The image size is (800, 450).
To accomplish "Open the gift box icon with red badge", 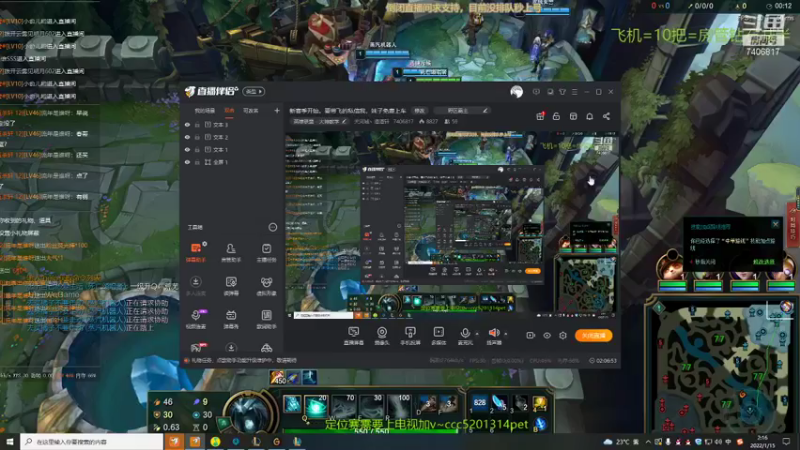I will (540, 116).
